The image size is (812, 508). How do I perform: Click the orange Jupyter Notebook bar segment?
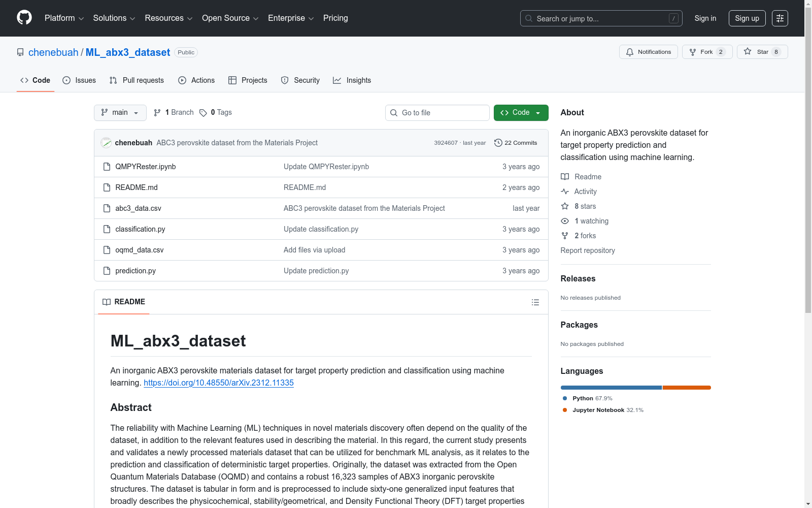(687, 388)
